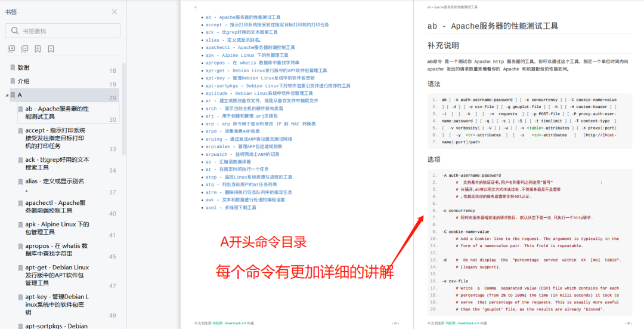Click the 'arp - arp 命令' contents link

click(x=261, y=124)
